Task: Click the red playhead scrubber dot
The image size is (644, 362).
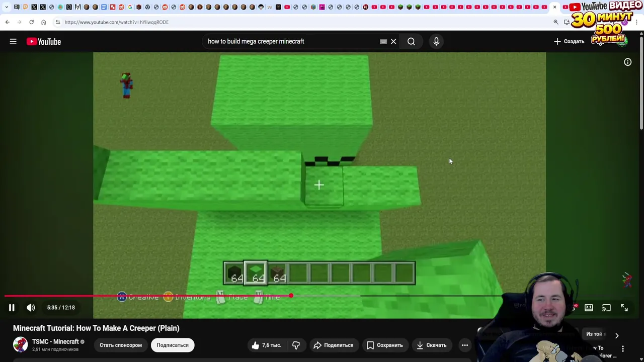Action: pos(291,296)
